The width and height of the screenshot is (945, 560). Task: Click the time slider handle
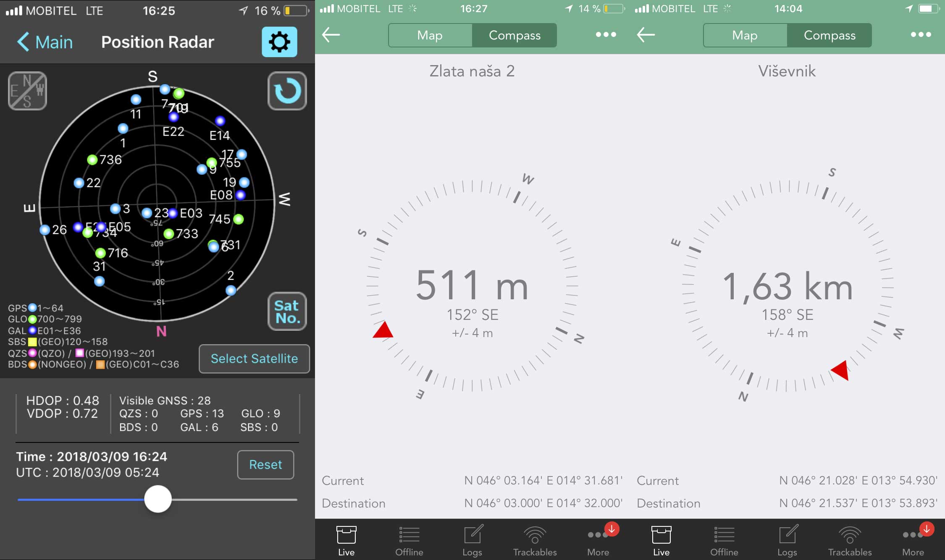pyautogui.click(x=158, y=499)
